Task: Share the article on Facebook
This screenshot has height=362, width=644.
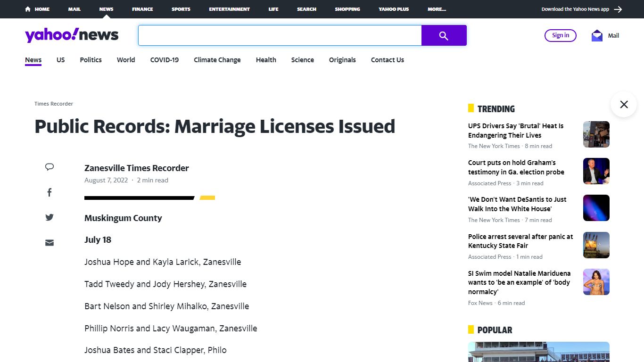Action: point(50,192)
